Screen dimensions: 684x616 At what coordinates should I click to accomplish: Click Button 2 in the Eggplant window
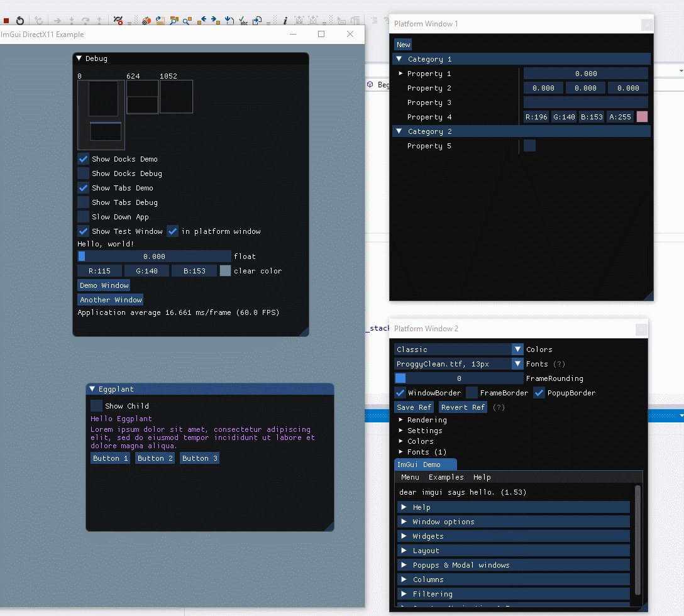(x=155, y=458)
